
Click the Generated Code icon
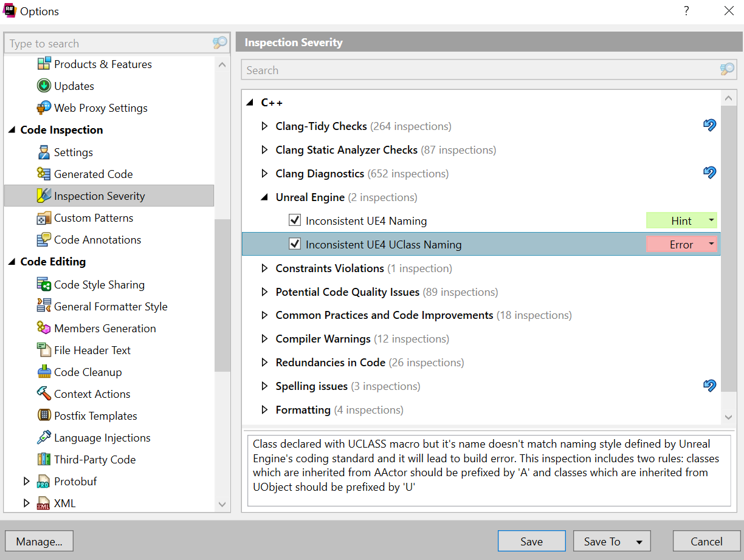(x=44, y=174)
